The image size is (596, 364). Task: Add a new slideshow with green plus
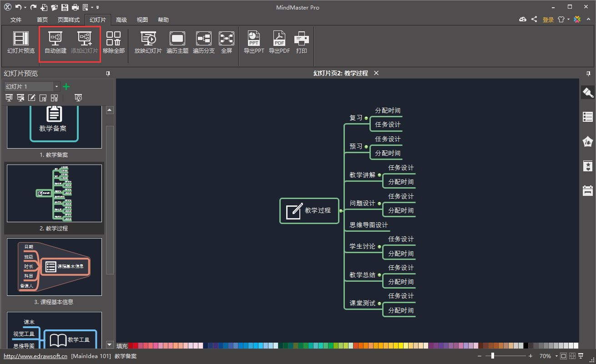click(x=66, y=86)
